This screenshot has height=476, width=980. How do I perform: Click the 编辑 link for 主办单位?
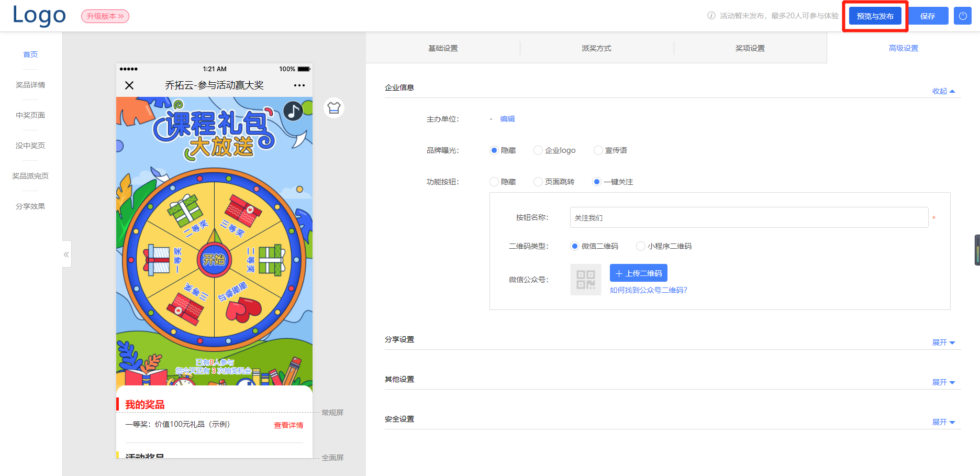(507, 119)
